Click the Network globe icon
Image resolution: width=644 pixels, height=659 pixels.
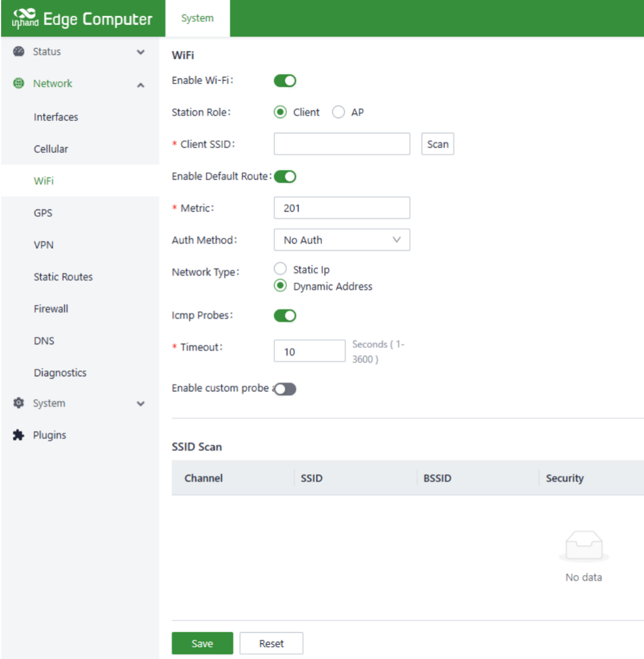coord(18,83)
